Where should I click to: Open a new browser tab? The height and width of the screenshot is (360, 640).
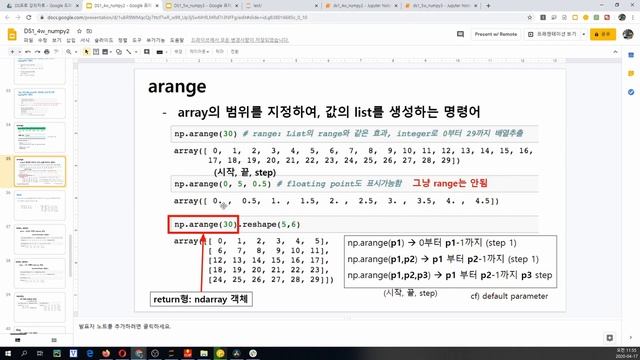coord(488,6)
